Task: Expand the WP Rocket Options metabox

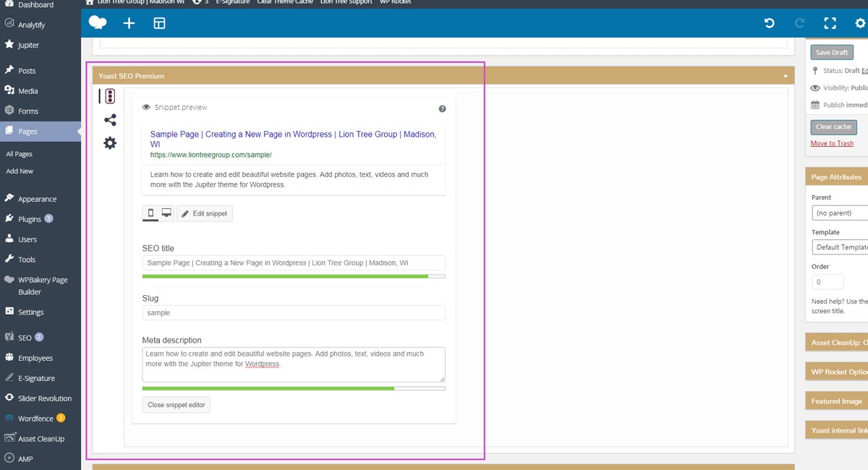Action: click(837, 372)
